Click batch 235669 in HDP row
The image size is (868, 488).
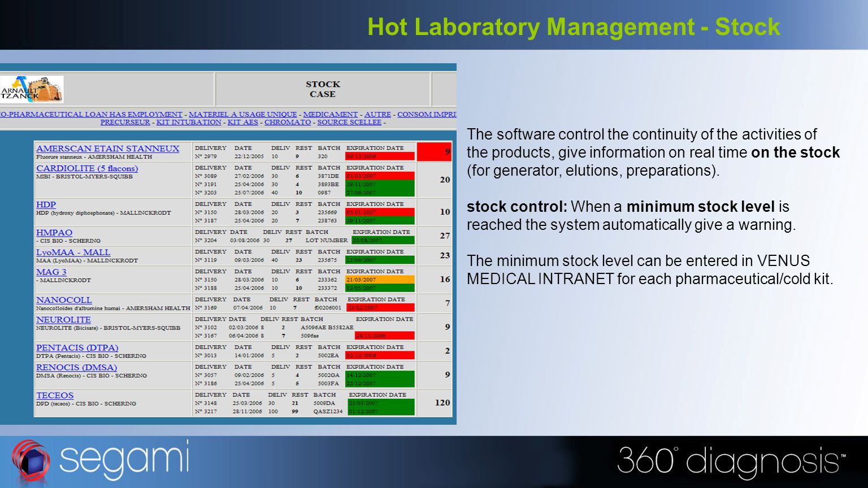pos(327,212)
